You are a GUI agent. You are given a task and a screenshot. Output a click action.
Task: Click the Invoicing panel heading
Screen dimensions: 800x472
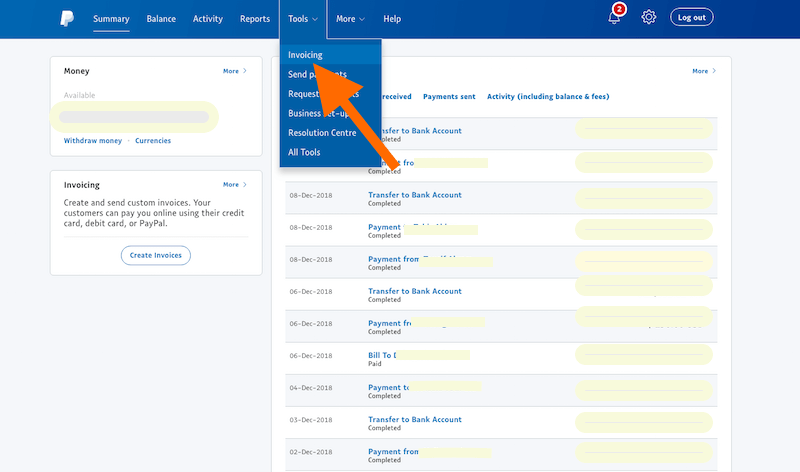82,185
